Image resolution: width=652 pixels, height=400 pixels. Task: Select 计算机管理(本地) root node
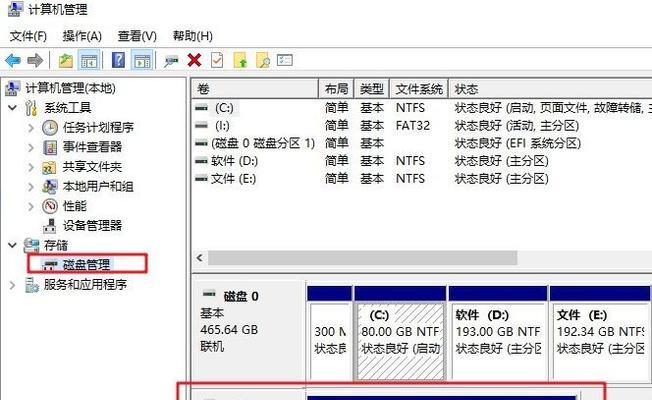[70, 88]
